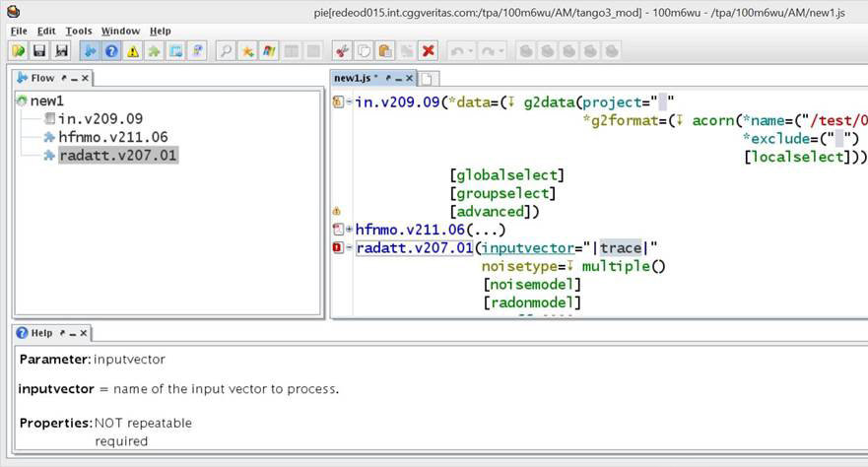The height and width of the screenshot is (467, 868).
Task: Click the project value input field
Action: [663, 101]
